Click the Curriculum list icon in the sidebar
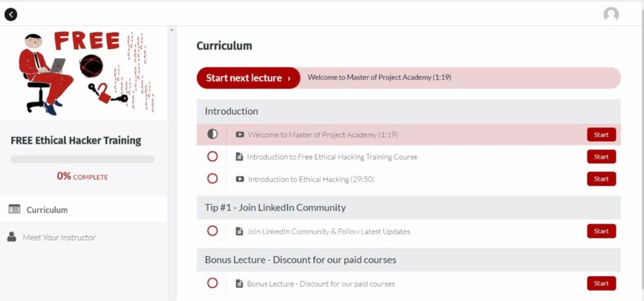Viewport: 644px width, 301px height. coord(14,209)
